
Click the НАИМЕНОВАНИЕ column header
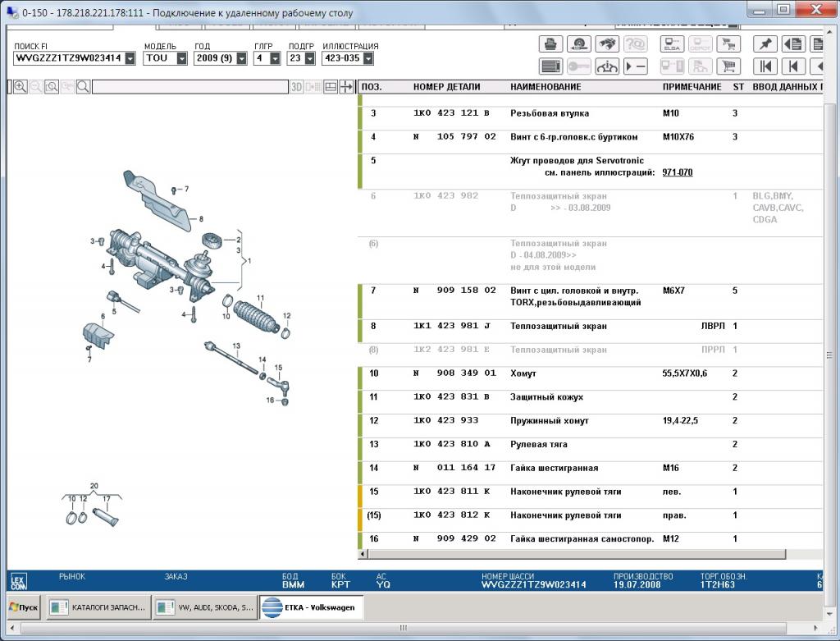click(x=546, y=87)
